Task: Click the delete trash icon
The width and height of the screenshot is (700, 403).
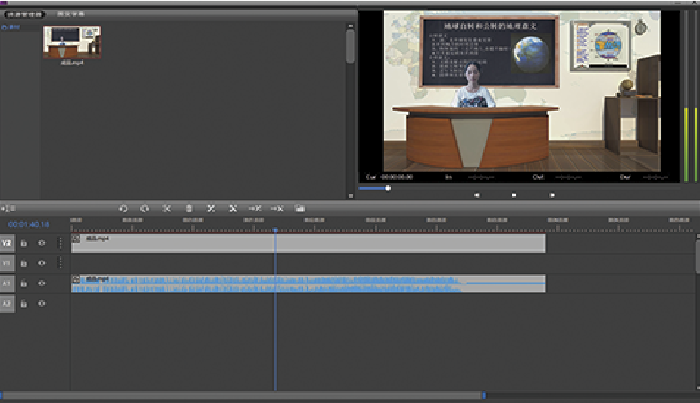Action: (189, 208)
